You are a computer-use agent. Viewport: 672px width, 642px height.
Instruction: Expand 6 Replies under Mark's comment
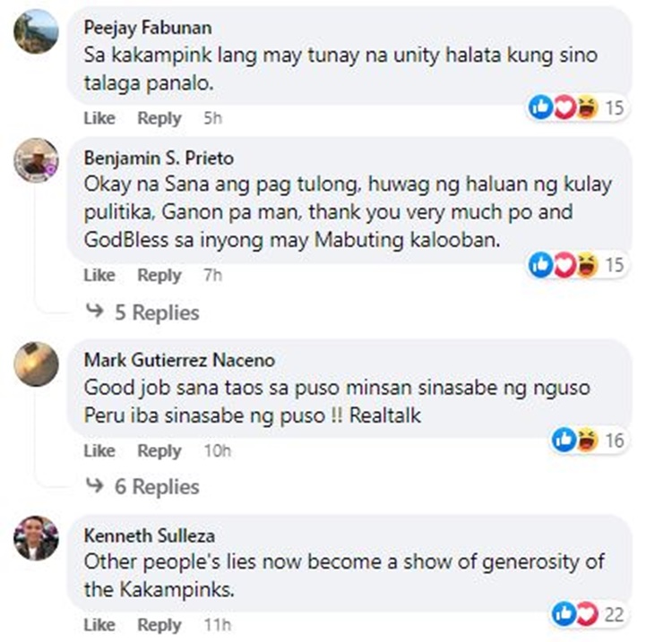157,486
